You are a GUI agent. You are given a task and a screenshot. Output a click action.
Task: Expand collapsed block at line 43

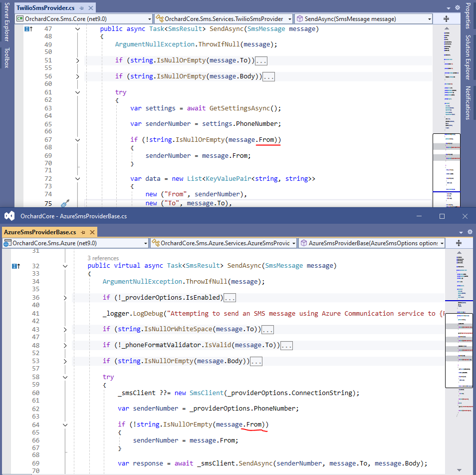click(65, 330)
